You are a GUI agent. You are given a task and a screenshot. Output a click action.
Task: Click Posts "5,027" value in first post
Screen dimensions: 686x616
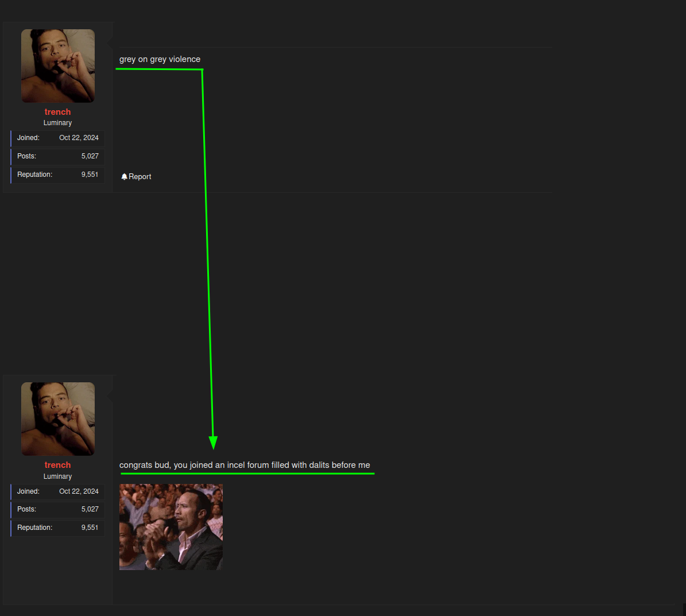90,156
